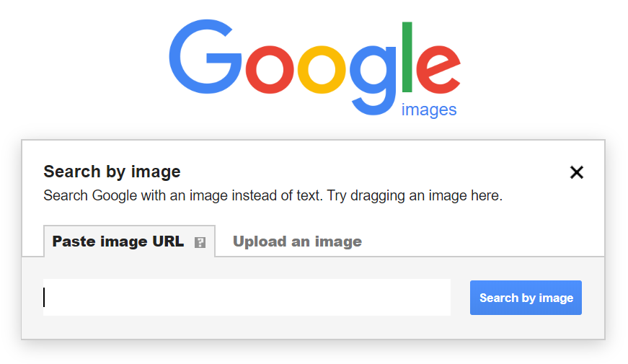628x364 pixels.
Task: Click the green letter l in the logo
Action: 407,57
